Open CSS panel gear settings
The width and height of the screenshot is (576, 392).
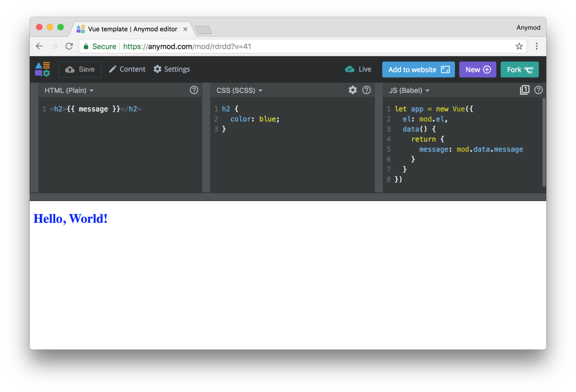(x=353, y=90)
